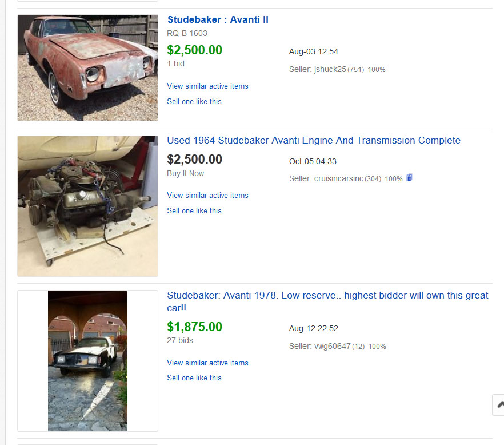Open the Avanti 1978 car photo
This screenshot has width=504, height=445.
click(87, 360)
